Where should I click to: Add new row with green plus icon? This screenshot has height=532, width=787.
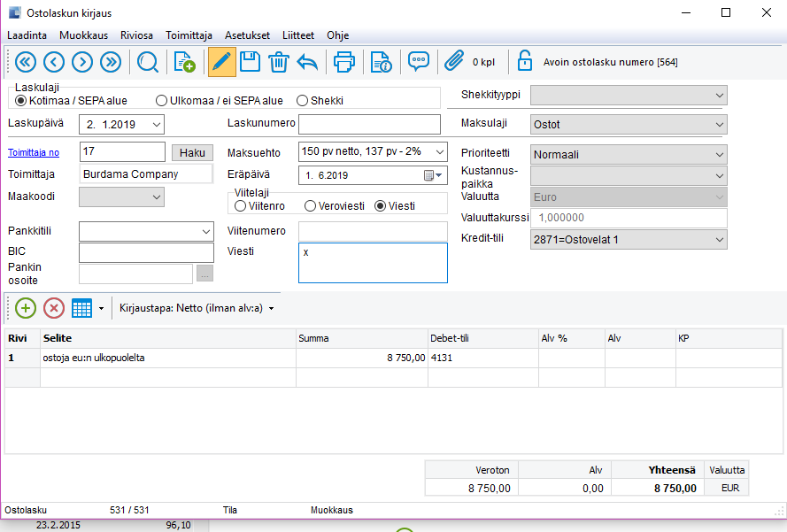point(26,308)
